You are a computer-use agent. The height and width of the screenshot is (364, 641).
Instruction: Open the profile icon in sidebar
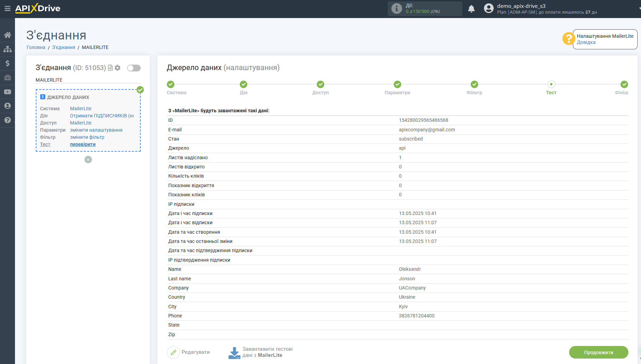click(7, 106)
